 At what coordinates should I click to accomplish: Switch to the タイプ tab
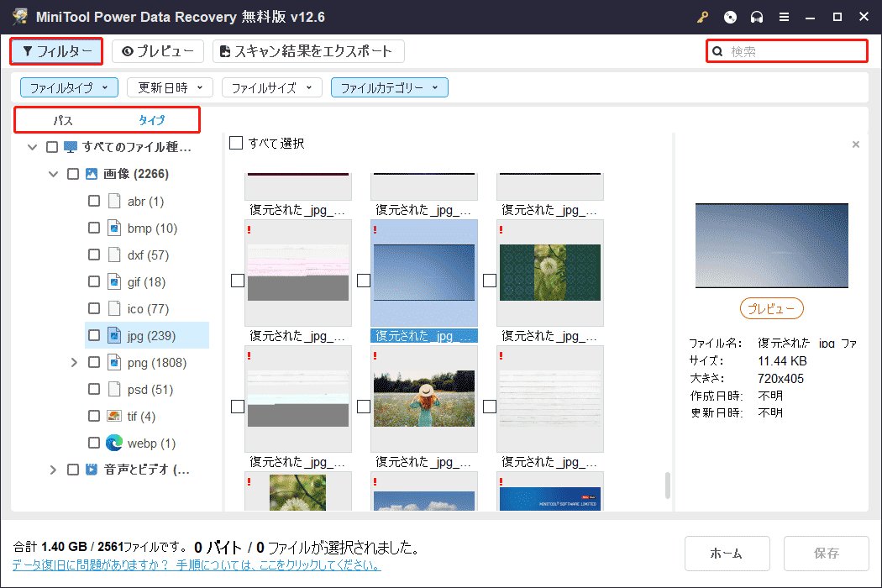[150, 119]
